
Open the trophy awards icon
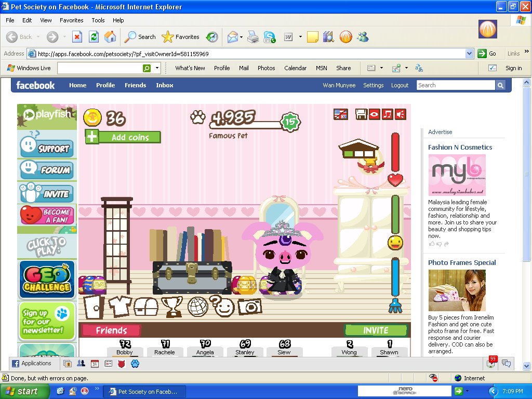[172, 307]
